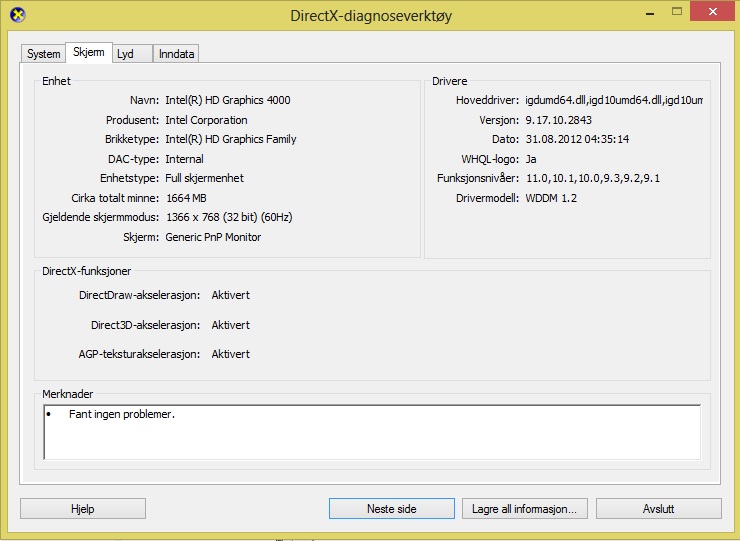
Task: Click monitor value 'Generic PnP Monitor'
Action: [x=213, y=237]
